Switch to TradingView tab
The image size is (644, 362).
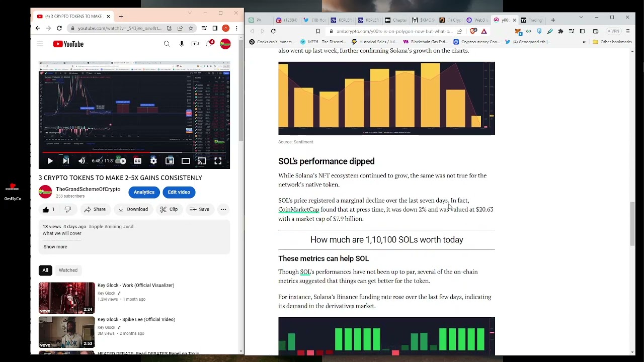532,20
